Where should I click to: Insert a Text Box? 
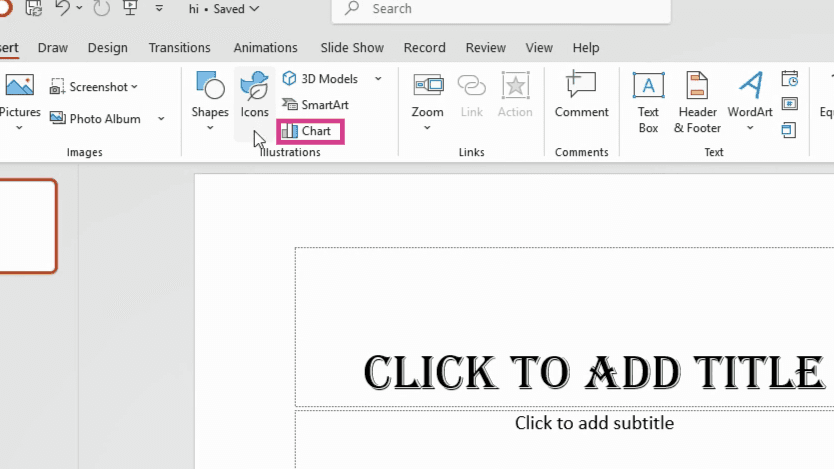coord(648,103)
